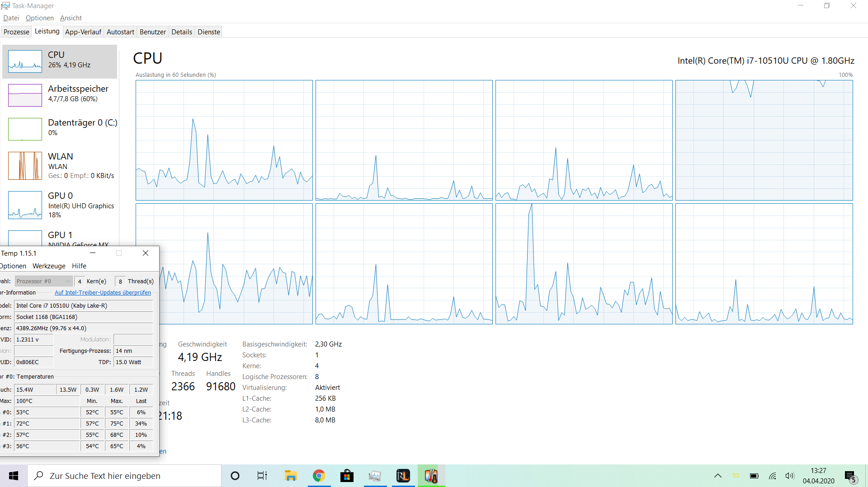Select GPU 0 Intel UHD Graphics

[x=60, y=205]
